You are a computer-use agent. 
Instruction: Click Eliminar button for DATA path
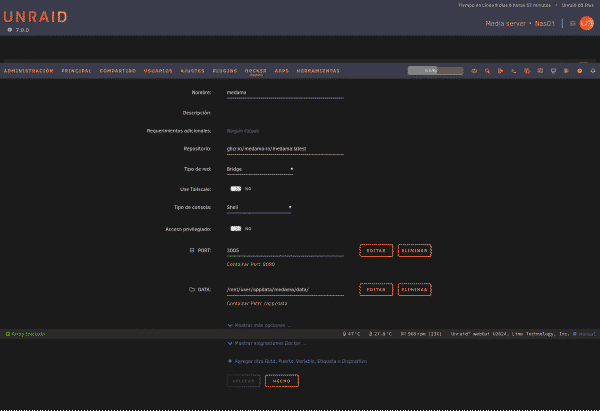click(414, 290)
